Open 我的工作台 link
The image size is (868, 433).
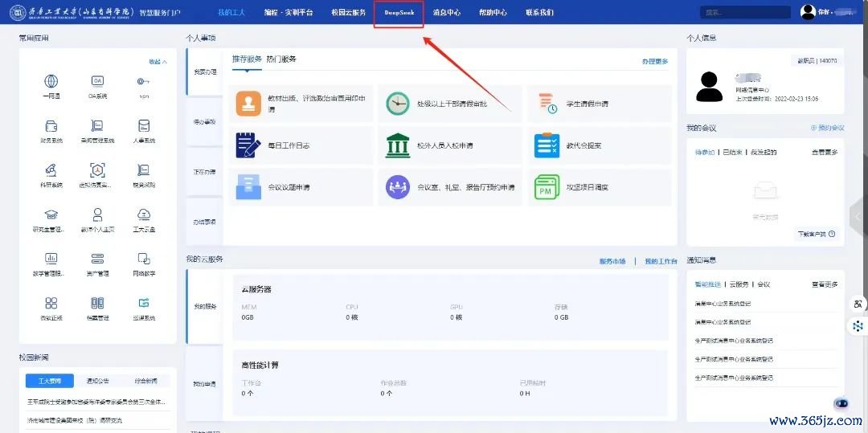point(661,261)
